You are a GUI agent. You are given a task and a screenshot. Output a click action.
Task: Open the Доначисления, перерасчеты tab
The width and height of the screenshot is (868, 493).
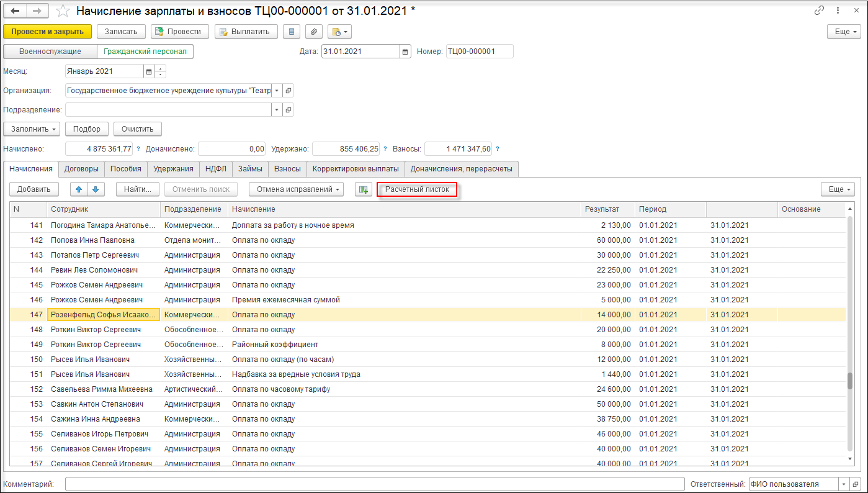point(462,169)
